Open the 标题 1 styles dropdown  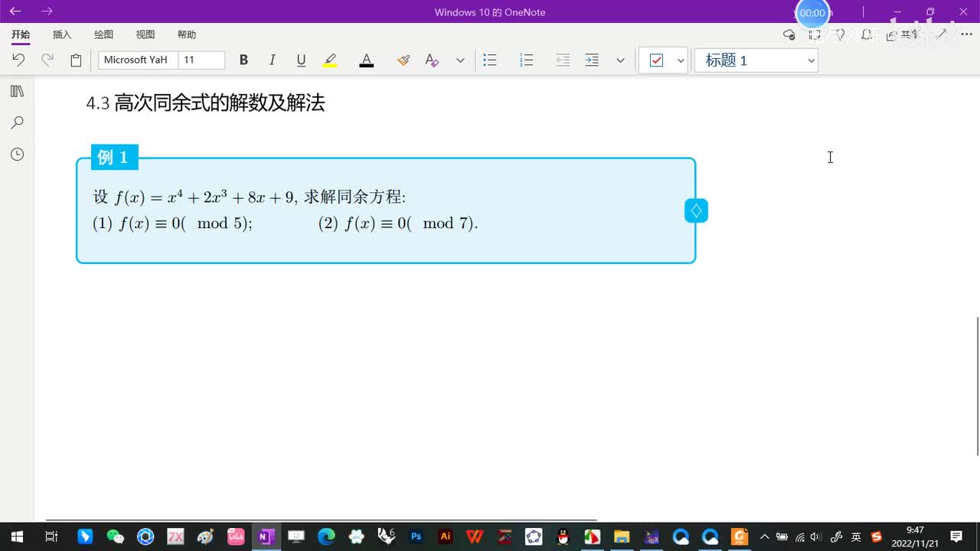point(756,60)
